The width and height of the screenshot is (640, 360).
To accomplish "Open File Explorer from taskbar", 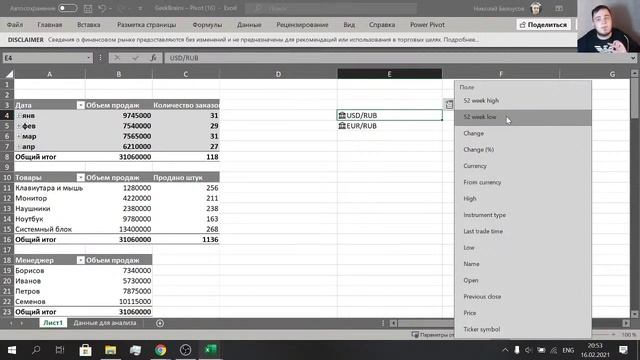I will tap(110, 350).
